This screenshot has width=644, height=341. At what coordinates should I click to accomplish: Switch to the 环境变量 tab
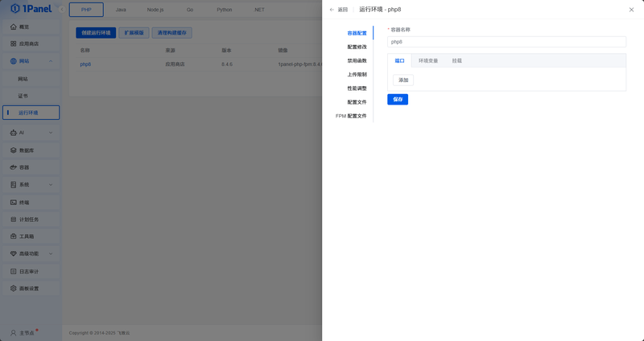click(x=428, y=60)
